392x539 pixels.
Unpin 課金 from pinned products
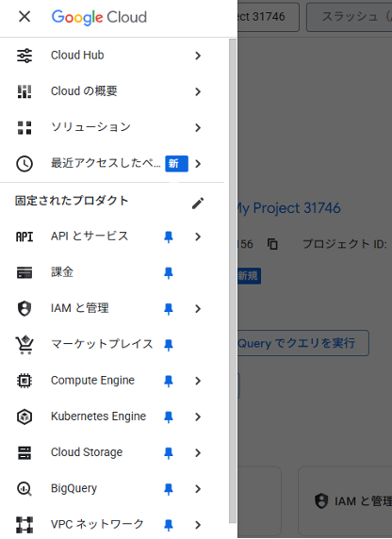tap(169, 273)
